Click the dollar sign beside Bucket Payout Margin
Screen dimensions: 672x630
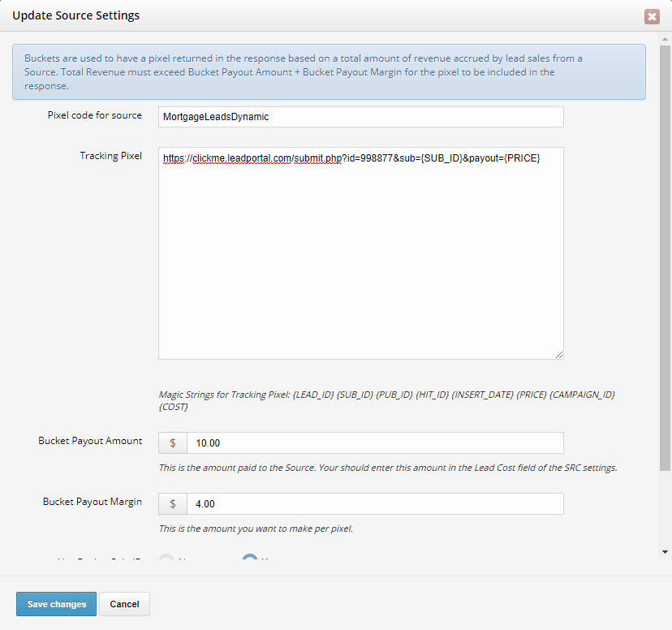click(x=173, y=503)
